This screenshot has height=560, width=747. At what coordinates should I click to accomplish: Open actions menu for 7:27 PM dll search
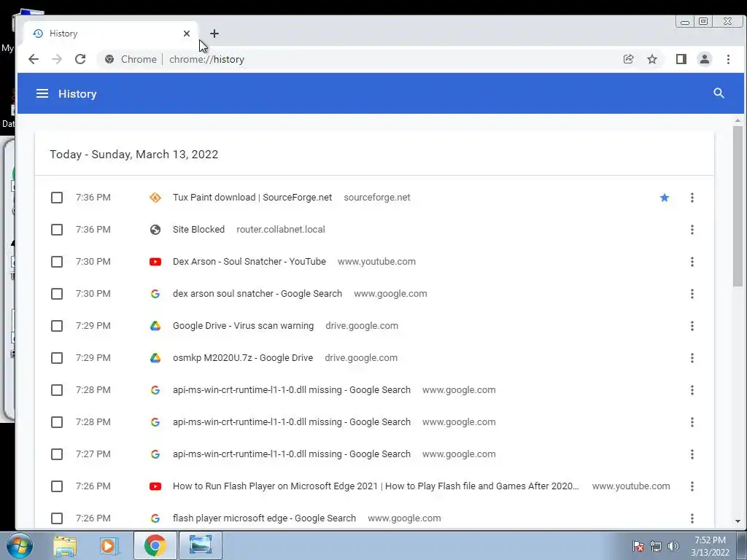pyautogui.click(x=692, y=454)
